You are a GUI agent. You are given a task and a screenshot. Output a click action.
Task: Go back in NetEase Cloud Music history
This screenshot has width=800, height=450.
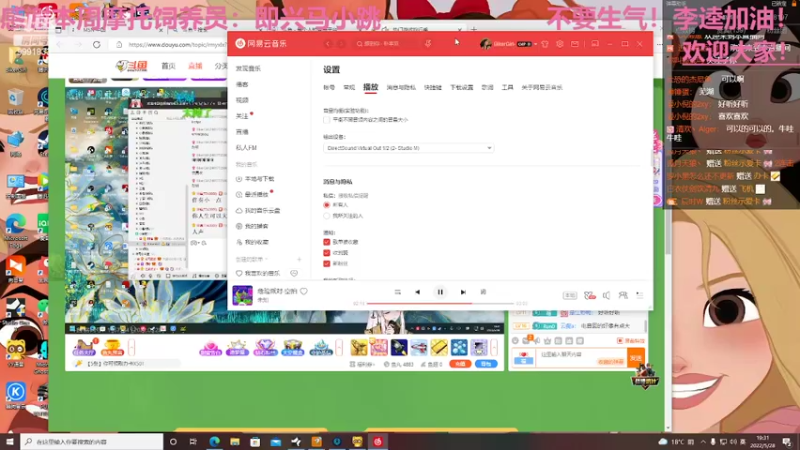tap(328, 44)
